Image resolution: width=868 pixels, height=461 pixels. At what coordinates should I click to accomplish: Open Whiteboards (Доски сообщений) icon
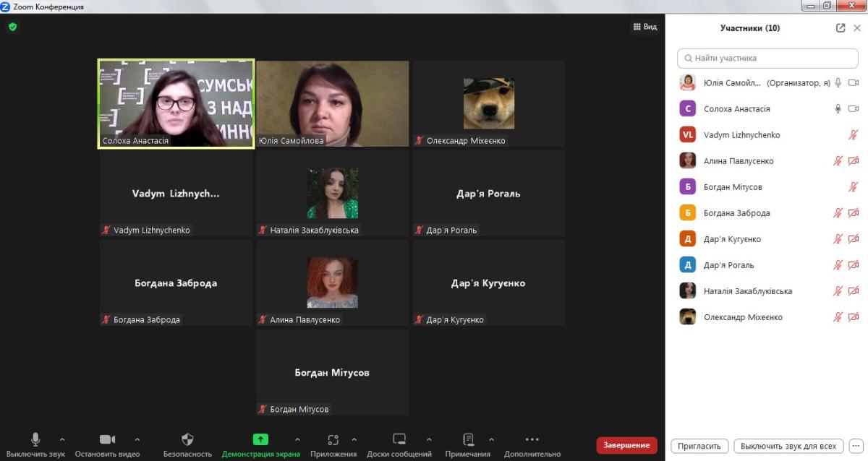pos(399,439)
